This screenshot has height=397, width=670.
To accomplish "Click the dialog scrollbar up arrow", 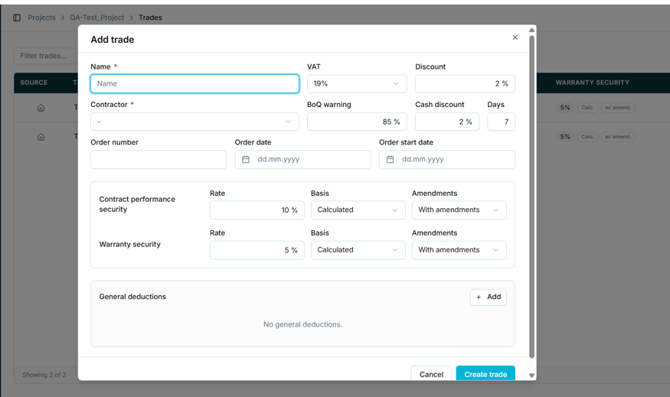I will tap(532, 30).
